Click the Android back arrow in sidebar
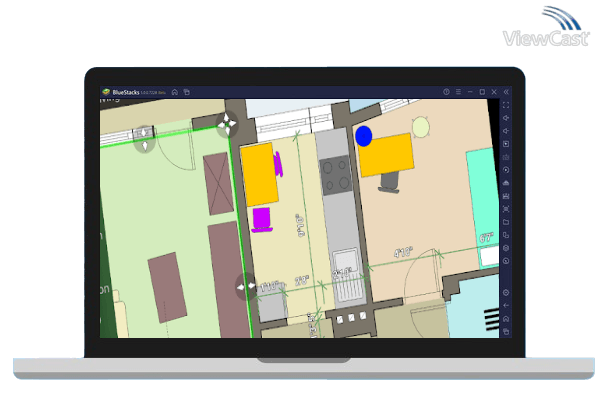602x414 pixels. (x=506, y=306)
